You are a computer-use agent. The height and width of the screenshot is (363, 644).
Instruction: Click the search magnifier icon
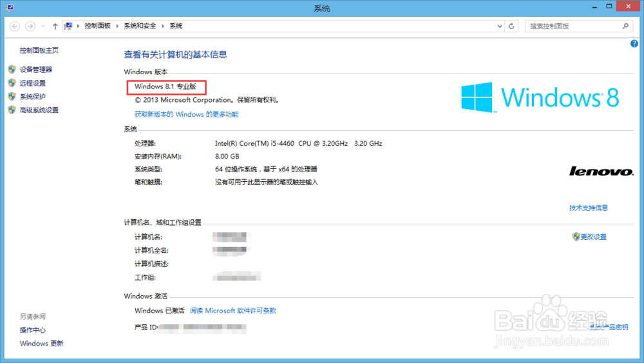tap(625, 26)
